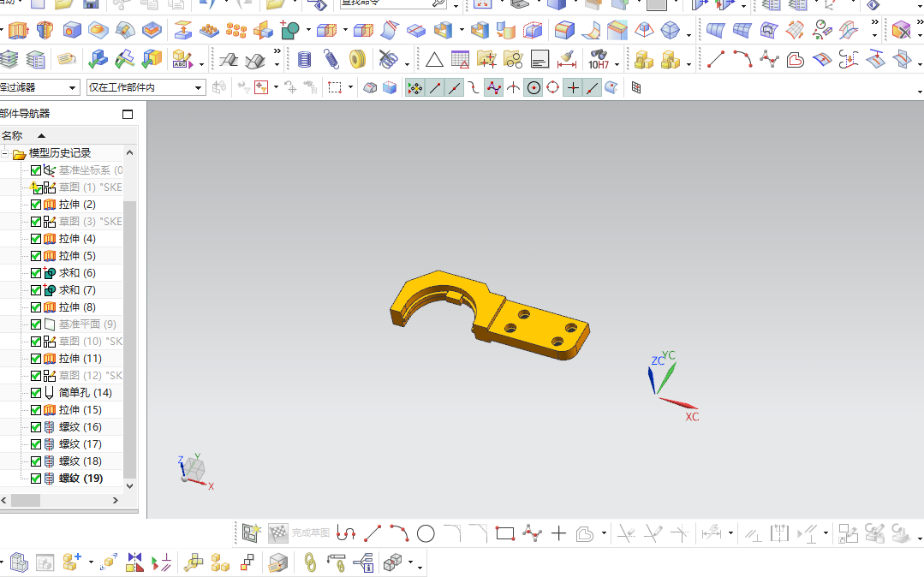Select the sketch Circle tool in bottom toolbar

click(426, 534)
